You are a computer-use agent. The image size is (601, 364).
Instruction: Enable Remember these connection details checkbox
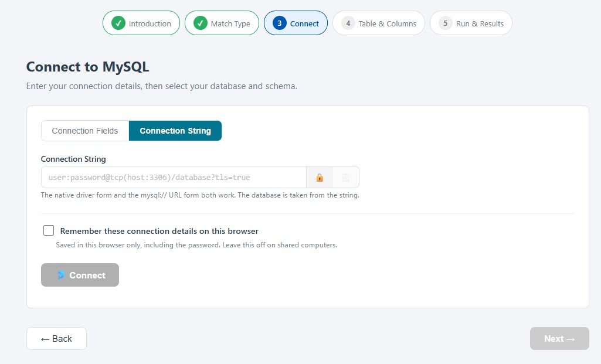(x=49, y=230)
